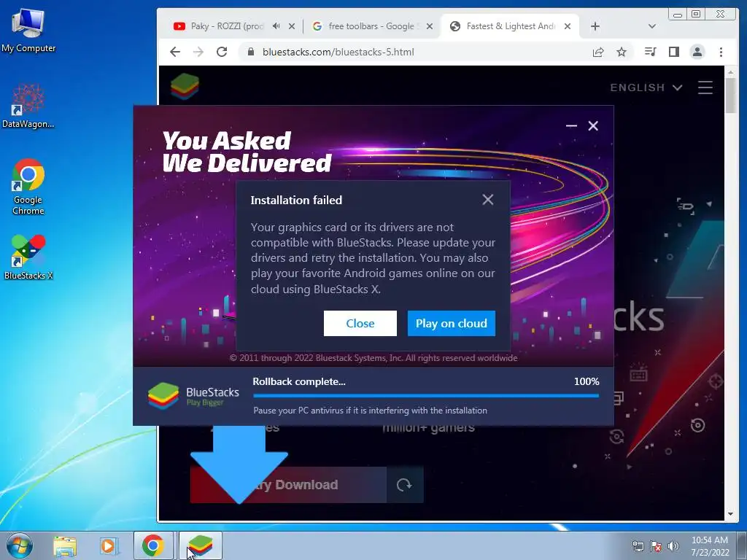The image size is (747, 560).
Task: Click the Installation failed title text
Action: [x=296, y=200]
